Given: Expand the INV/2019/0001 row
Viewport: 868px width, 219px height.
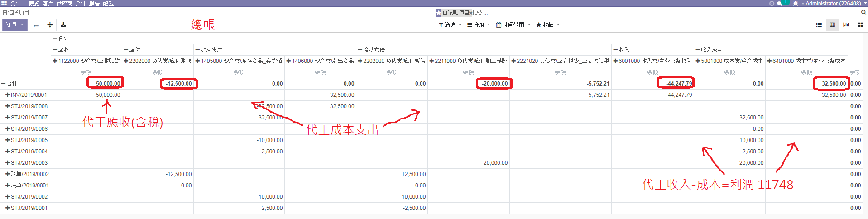Looking at the screenshot, I should click(26, 95).
